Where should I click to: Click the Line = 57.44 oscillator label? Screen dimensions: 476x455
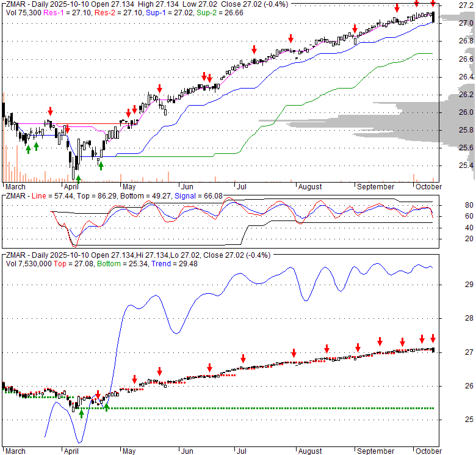pos(52,195)
